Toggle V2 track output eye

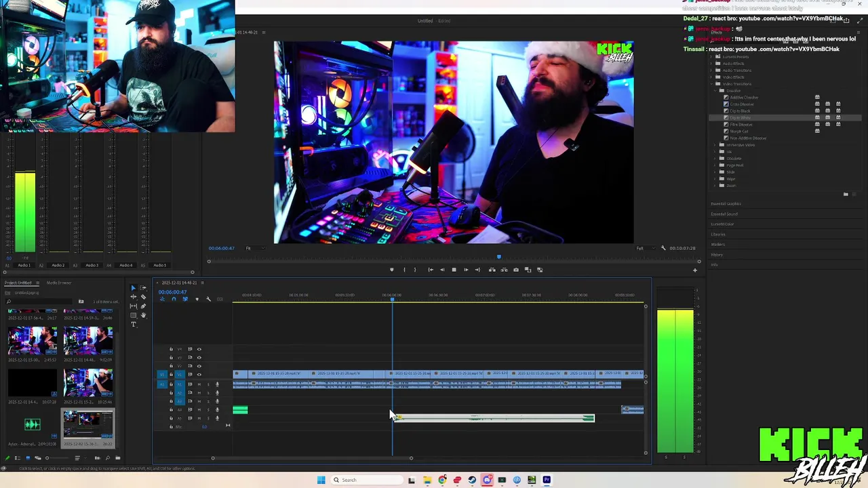199,366
